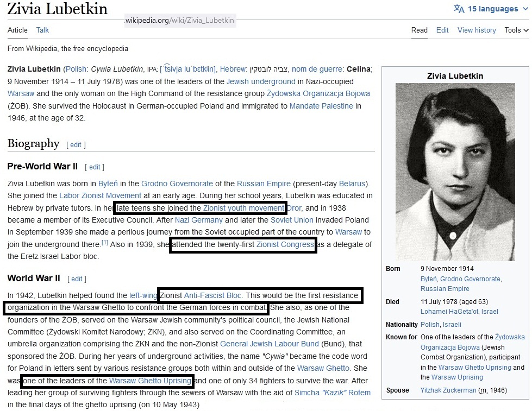Open Warsaw Ghetto Uprising link in paragraph
The height and width of the screenshot is (411, 532).
(x=150, y=381)
